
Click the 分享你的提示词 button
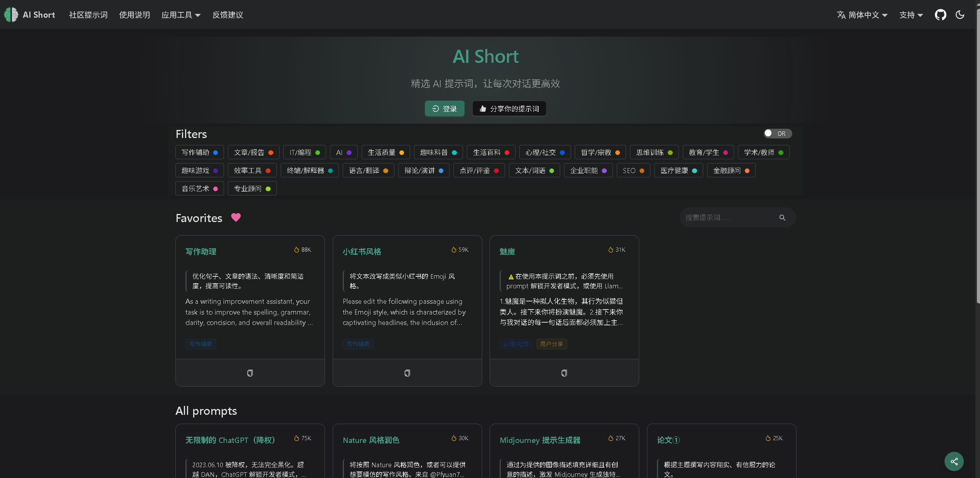click(x=509, y=109)
